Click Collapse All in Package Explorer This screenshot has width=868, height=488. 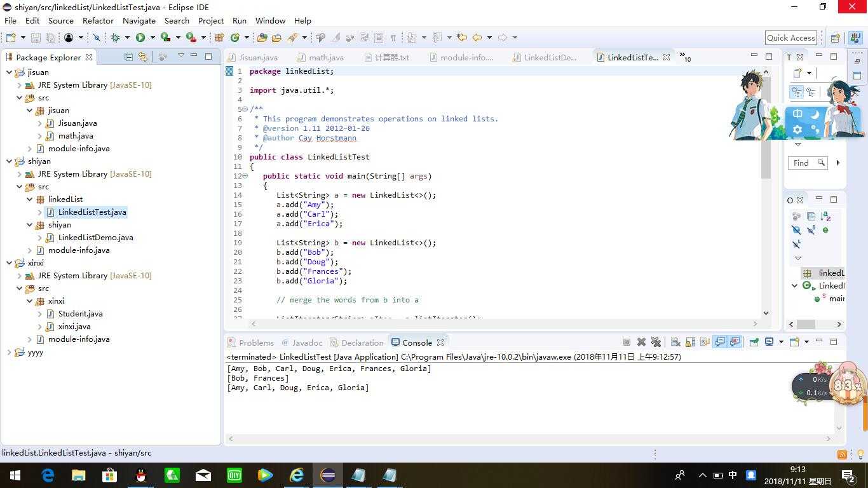(x=128, y=57)
